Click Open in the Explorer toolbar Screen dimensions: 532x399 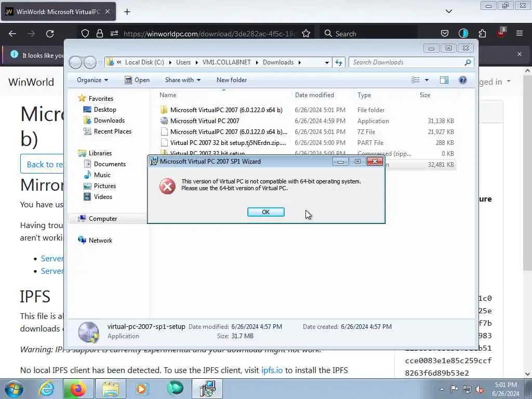coord(137,80)
